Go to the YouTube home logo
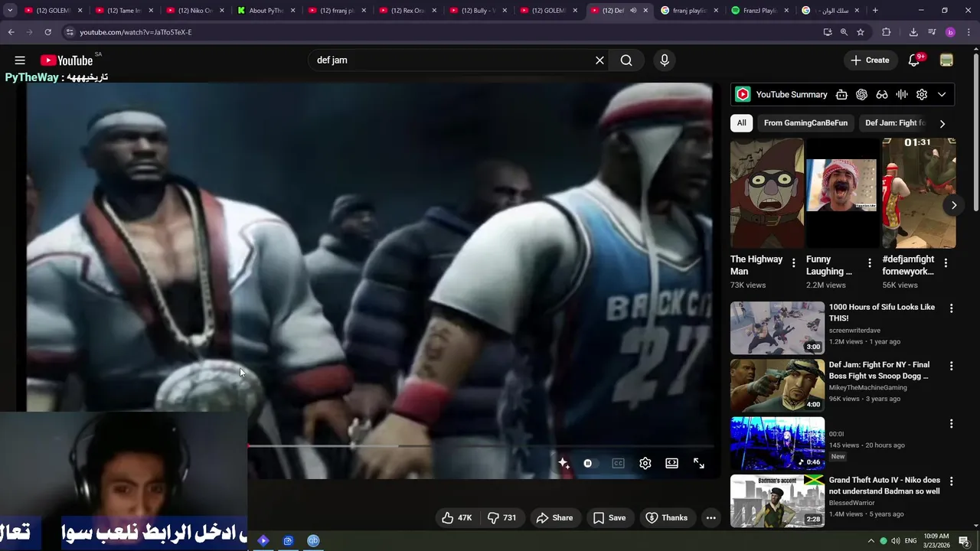Viewport: 980px width, 551px height. tap(67, 60)
